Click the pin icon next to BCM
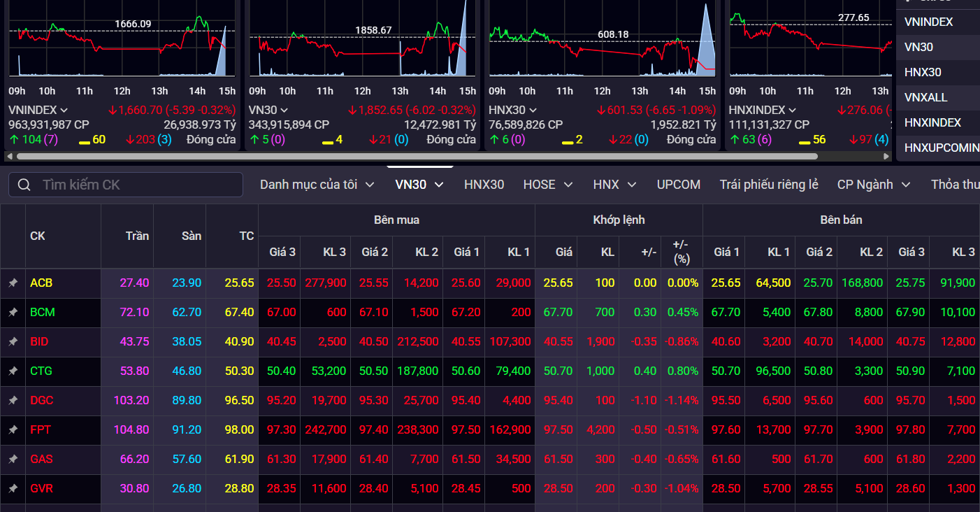 (x=13, y=313)
